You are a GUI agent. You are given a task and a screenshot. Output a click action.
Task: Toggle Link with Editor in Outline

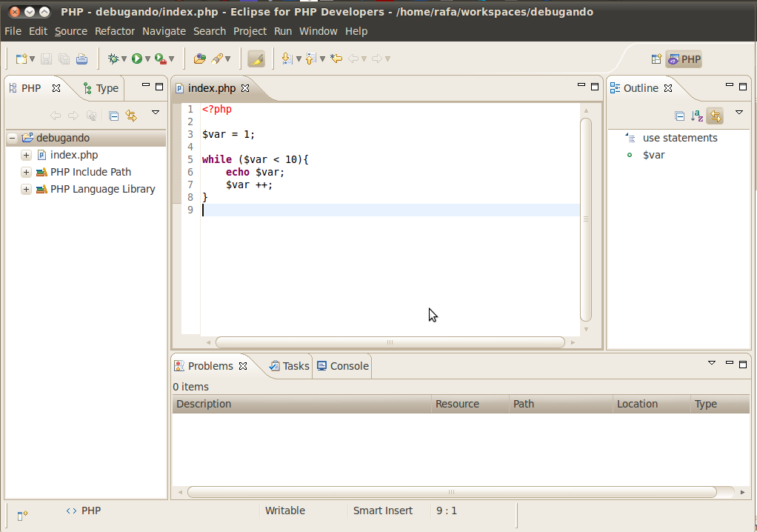pos(715,116)
